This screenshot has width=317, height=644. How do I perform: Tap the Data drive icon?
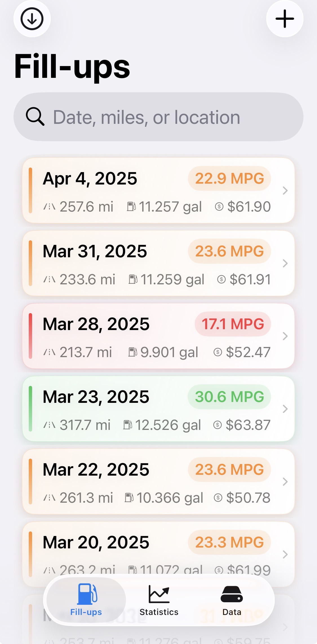(x=232, y=594)
